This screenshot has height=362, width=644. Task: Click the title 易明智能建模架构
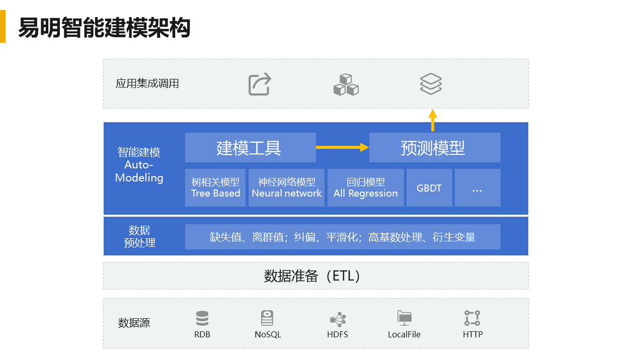104,28
